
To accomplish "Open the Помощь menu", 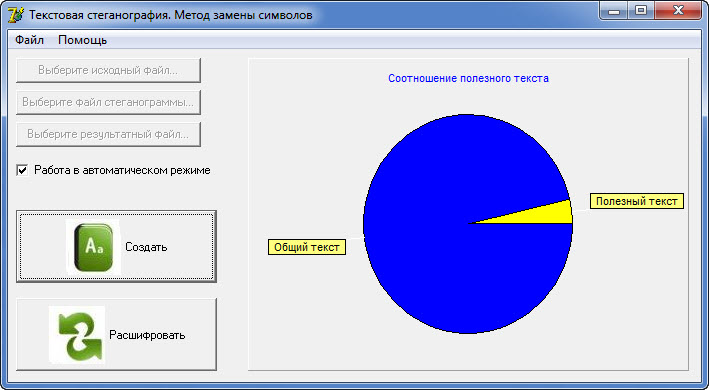I will pos(83,40).
